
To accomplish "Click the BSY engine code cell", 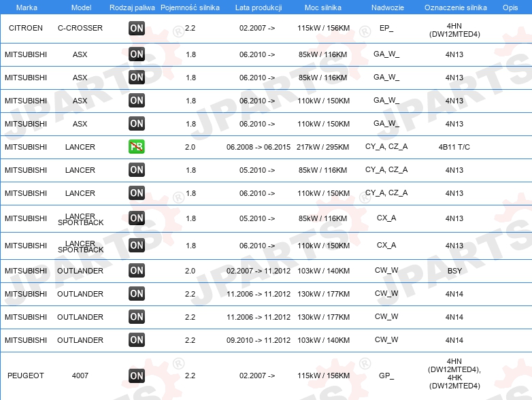I will coord(454,271).
